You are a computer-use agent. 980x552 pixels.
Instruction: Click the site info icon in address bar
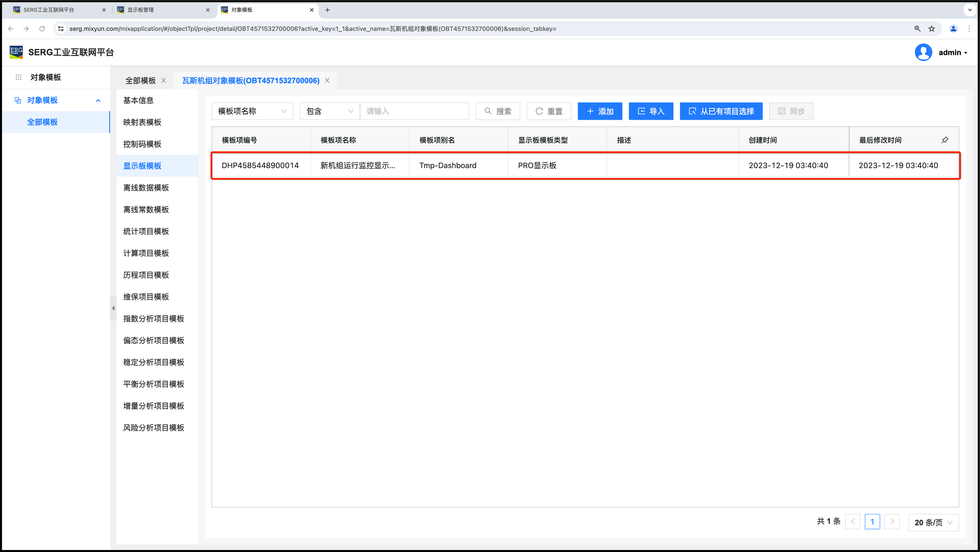pos(61,29)
